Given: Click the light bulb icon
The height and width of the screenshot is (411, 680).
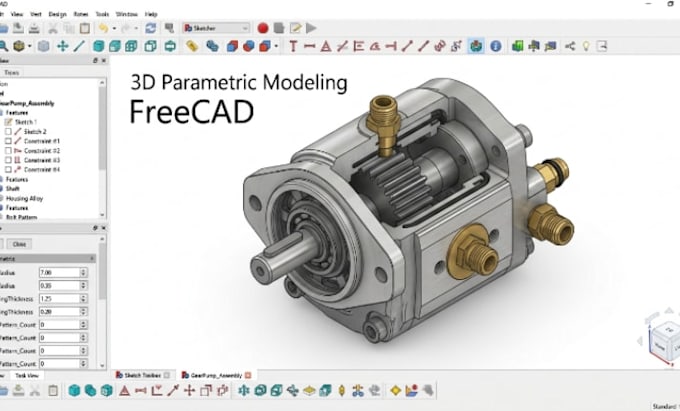Looking at the screenshot, I should tap(586, 46).
